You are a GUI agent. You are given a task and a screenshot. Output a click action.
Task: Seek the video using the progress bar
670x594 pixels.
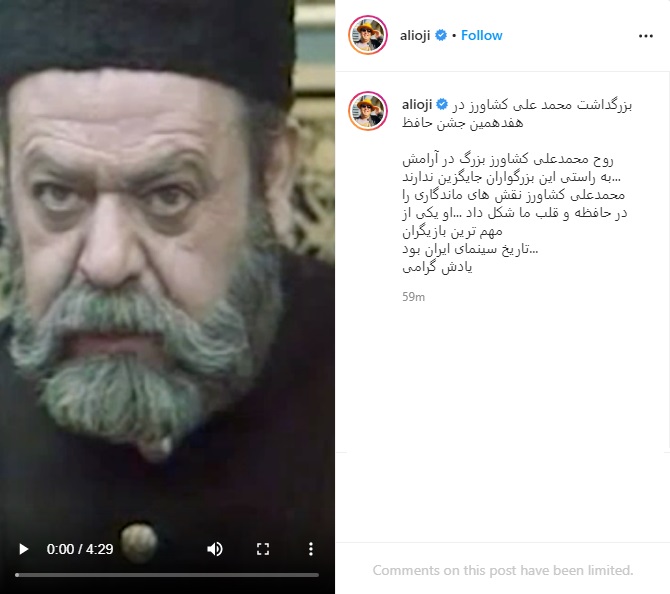click(167, 575)
